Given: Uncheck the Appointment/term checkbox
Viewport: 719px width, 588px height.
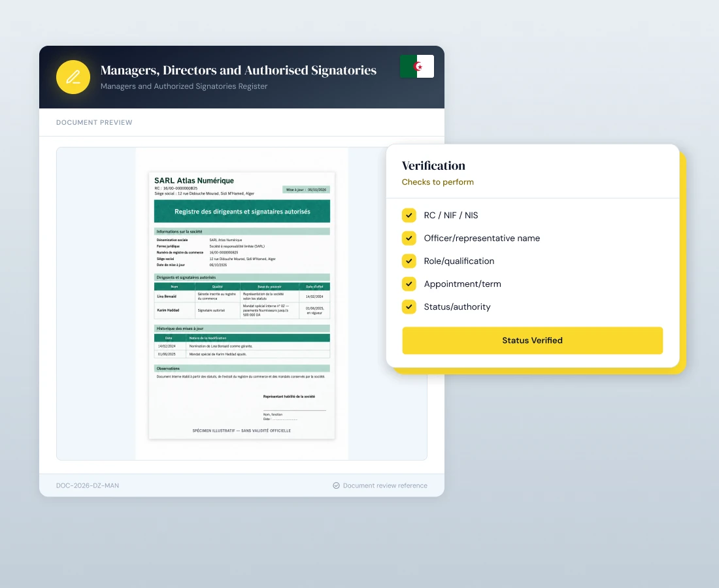Looking at the screenshot, I should pos(409,284).
